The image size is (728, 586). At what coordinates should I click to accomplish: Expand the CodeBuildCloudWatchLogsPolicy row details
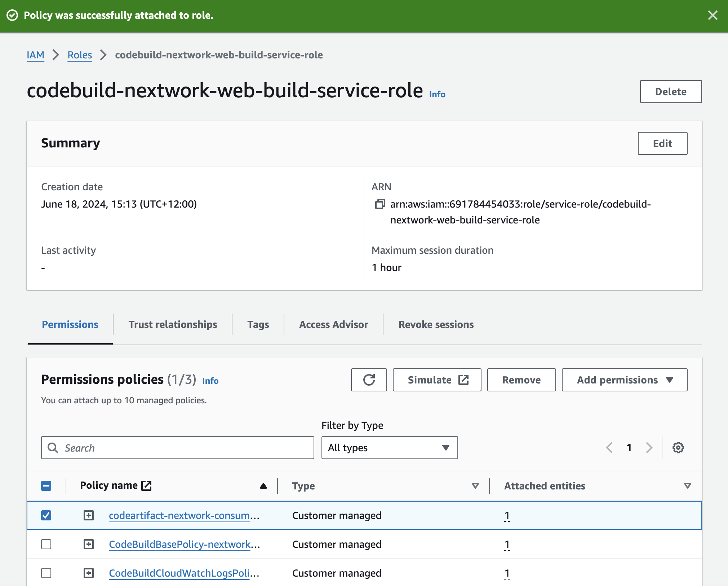(89, 573)
